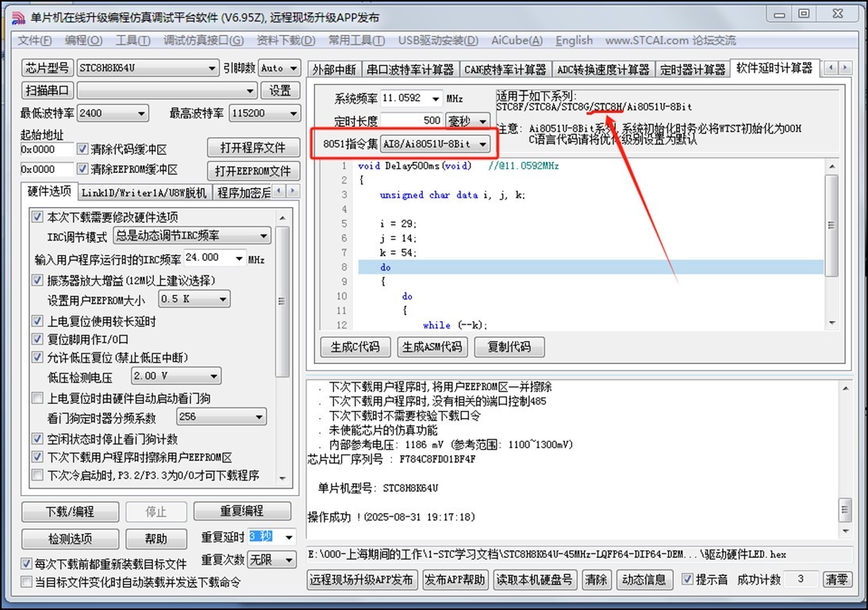Viewport: 868px width, 610px height.
Task: Toggle the 提示音 checkbox
Action: pos(688,580)
